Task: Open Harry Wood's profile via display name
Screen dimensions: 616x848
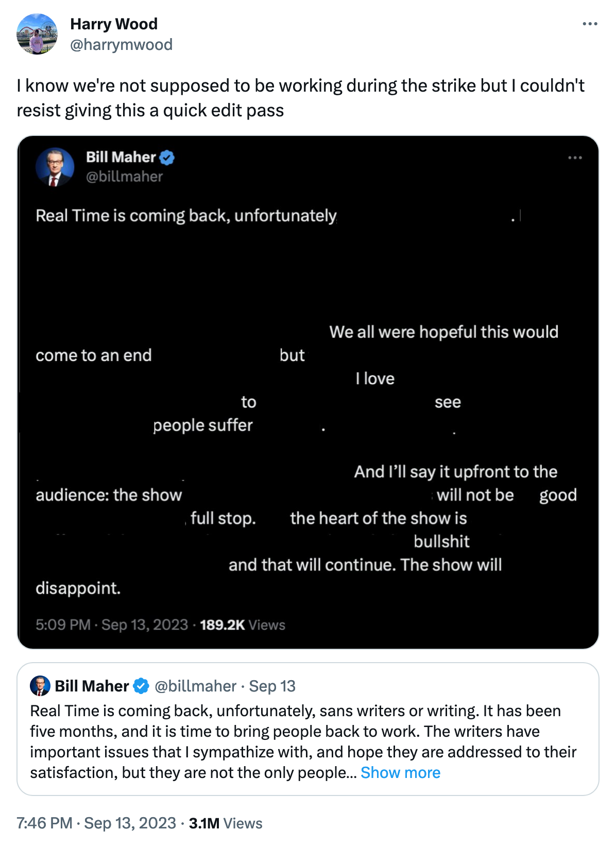Action: click(114, 24)
